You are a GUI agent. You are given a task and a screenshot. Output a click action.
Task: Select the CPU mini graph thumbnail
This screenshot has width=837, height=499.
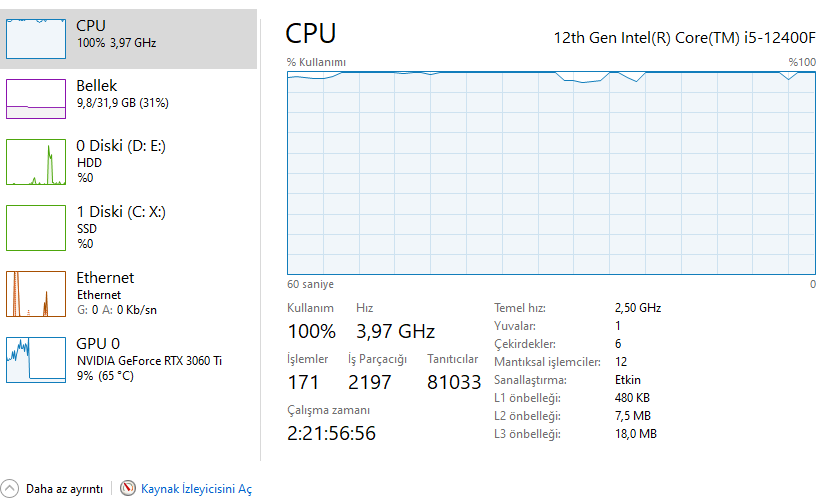click(36, 39)
